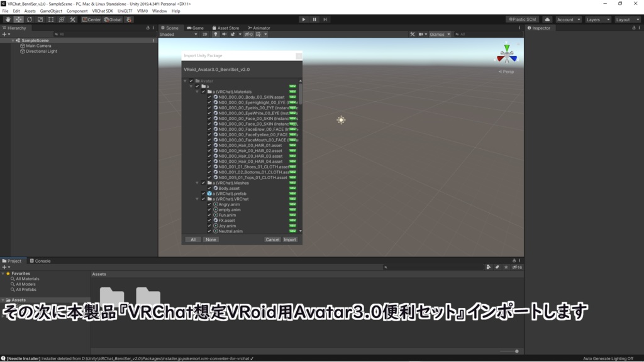Select the Rotate tool
Viewport: 644px width, 362px height.
click(29, 19)
